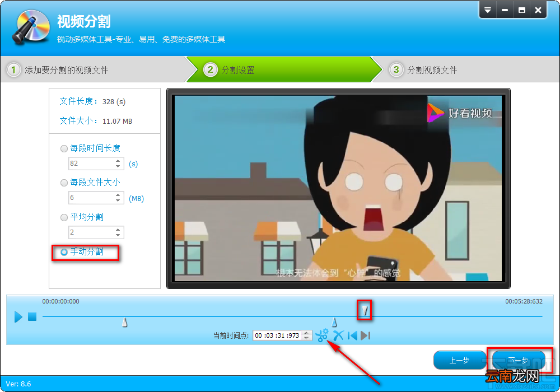
Task: Stop the video playback
Action: point(32,316)
